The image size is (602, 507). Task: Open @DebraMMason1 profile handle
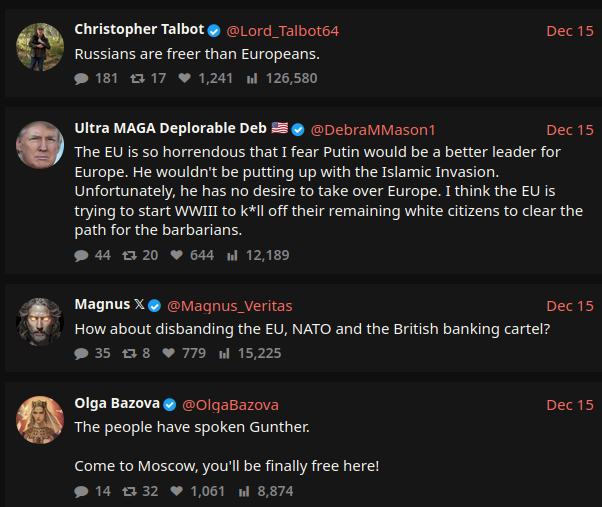[x=373, y=130]
